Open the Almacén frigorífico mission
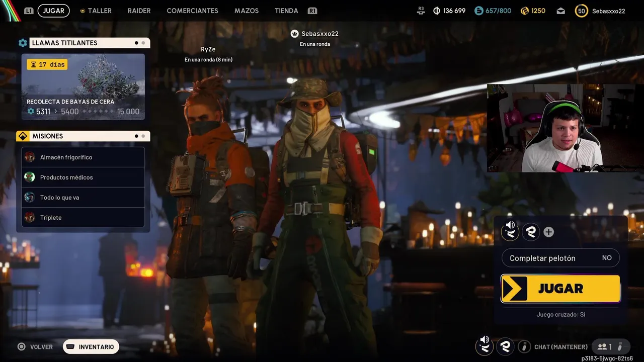644x362 pixels. tap(83, 157)
